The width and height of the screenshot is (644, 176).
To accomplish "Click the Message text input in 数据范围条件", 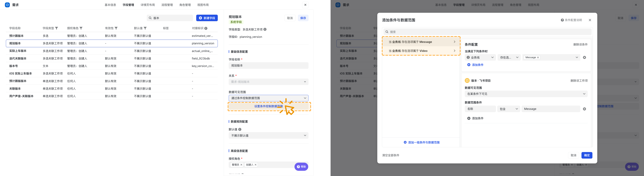I will (x=551, y=109).
